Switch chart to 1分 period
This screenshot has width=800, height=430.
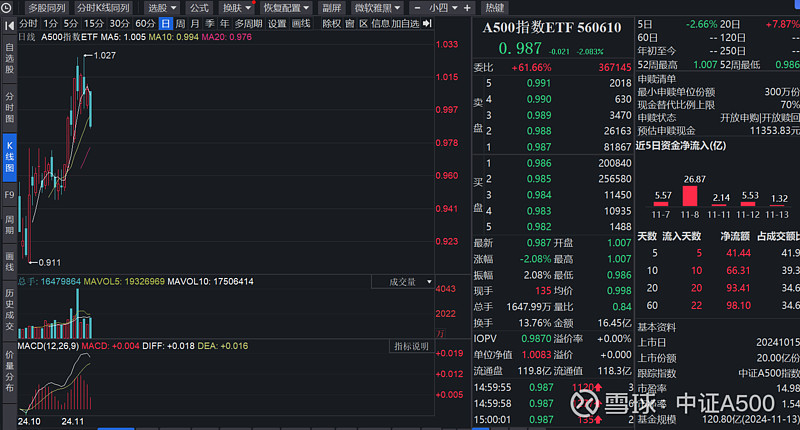point(51,23)
